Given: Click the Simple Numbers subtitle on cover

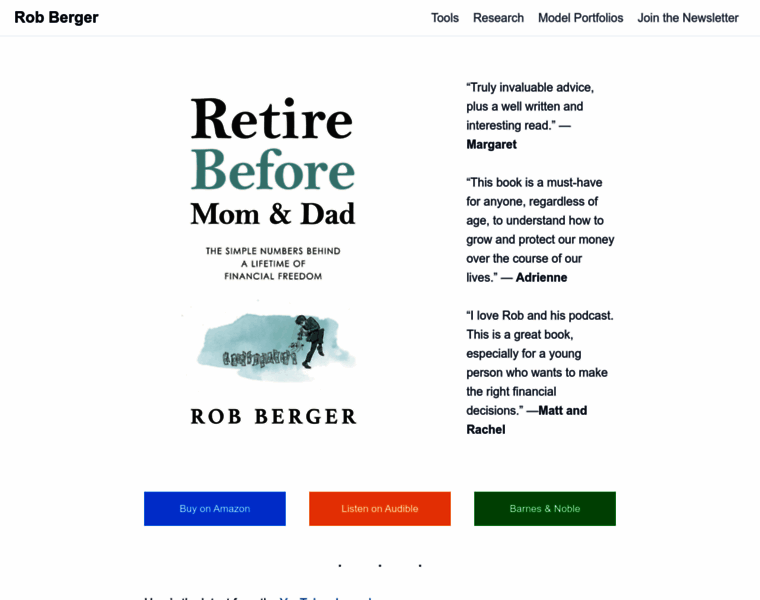Looking at the screenshot, I should click(x=273, y=264).
